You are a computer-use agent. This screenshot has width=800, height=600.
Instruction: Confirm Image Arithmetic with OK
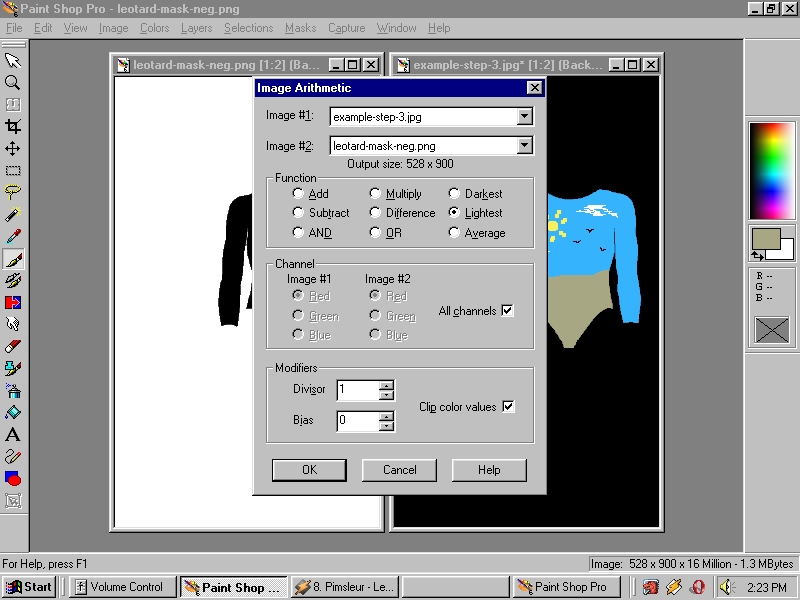pos(309,470)
